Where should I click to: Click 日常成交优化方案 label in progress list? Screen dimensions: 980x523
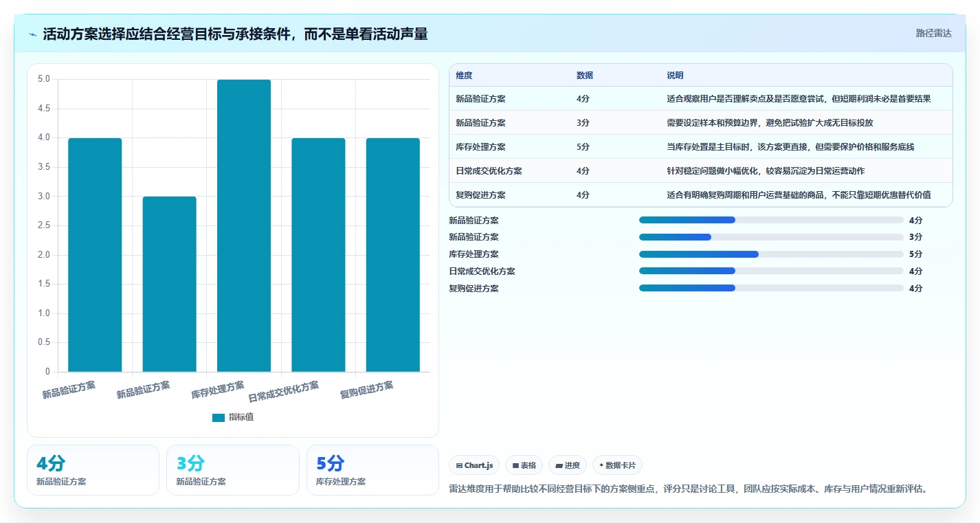482,271
